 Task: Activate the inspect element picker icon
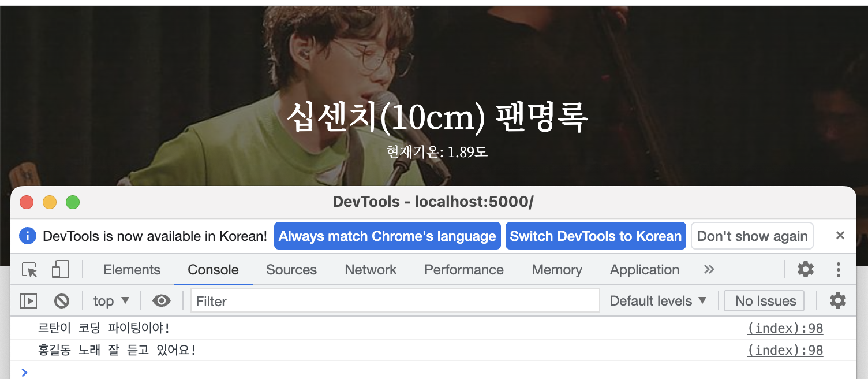[29, 270]
